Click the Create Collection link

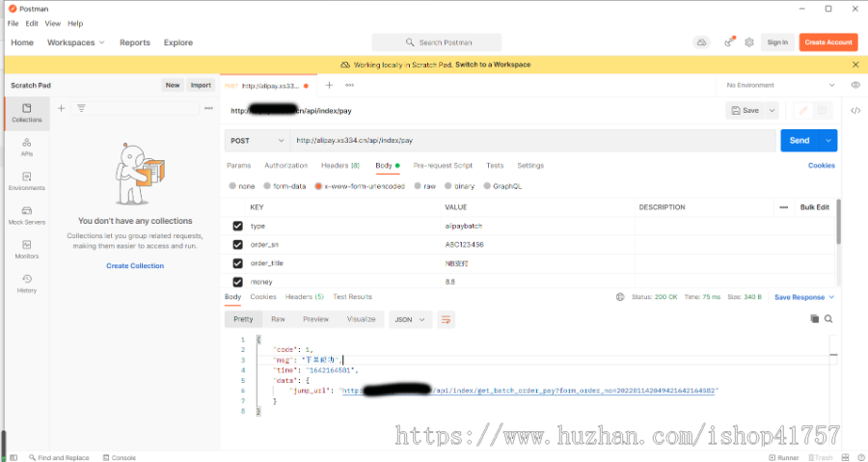point(135,266)
